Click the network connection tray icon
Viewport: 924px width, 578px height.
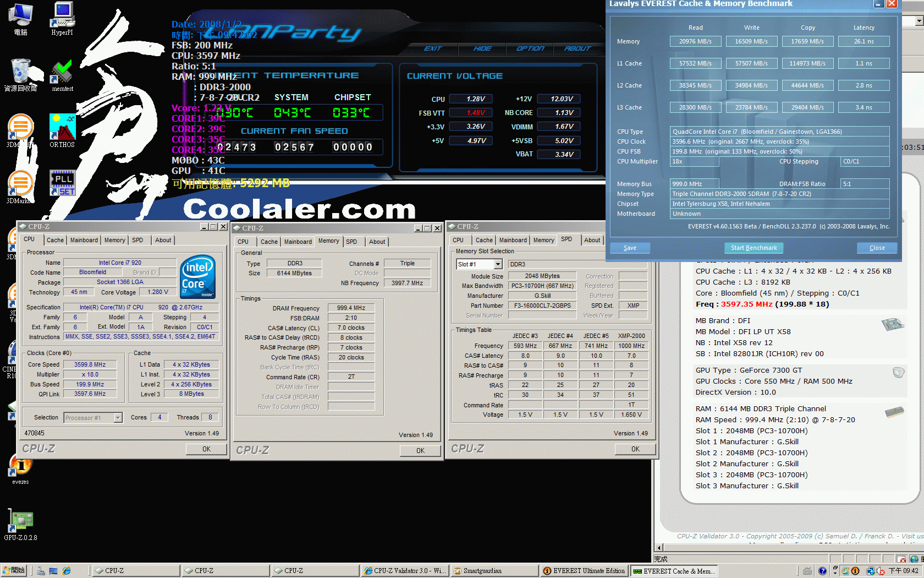pos(871,571)
